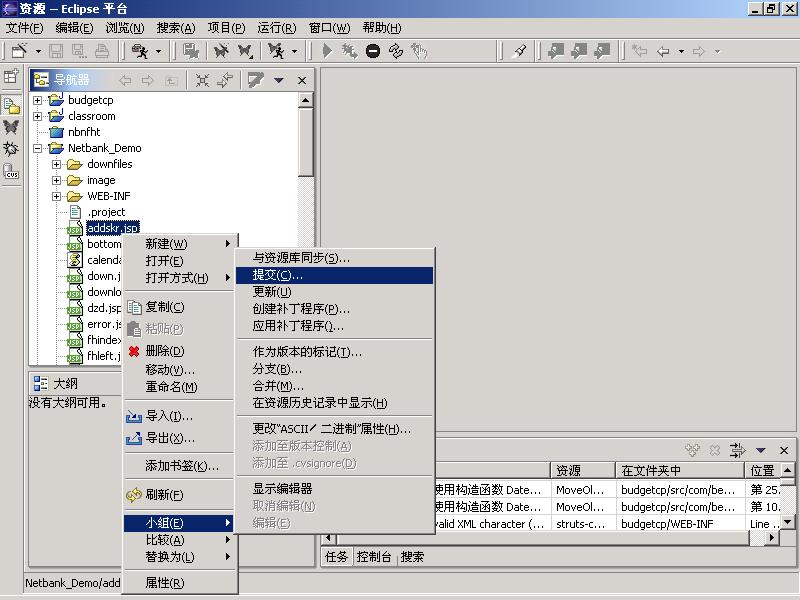Open the 文件(F) menu
Viewport: 800px width, 600px height.
24,28
